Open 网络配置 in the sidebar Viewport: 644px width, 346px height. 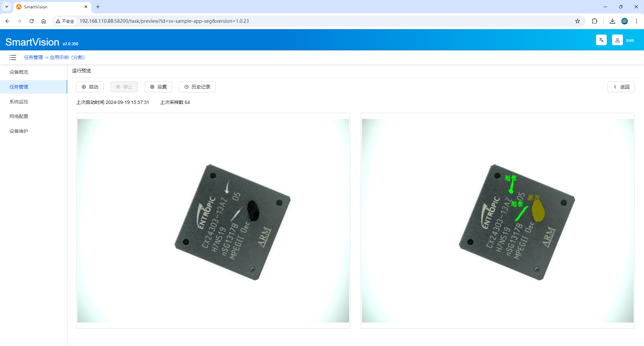[x=34, y=116]
